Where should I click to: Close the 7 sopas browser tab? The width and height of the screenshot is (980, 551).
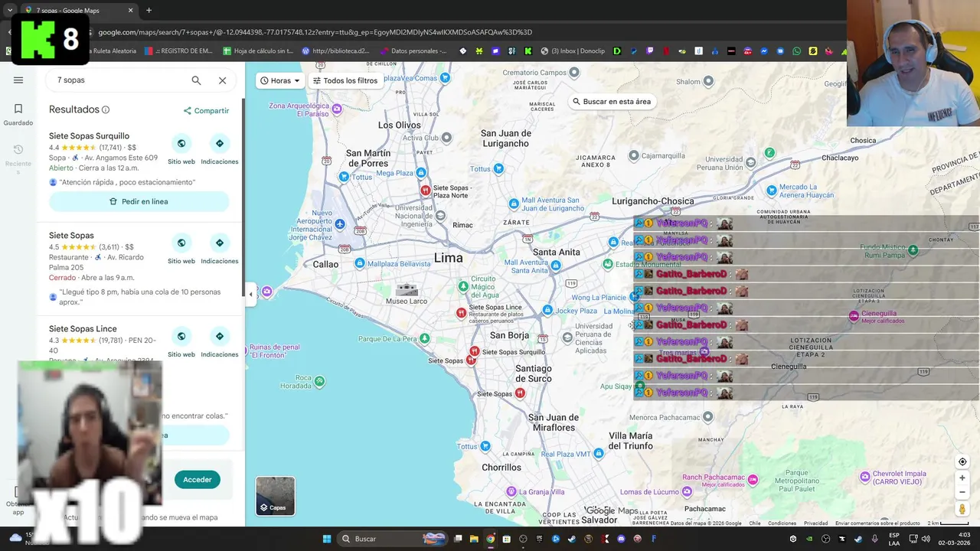tap(130, 11)
